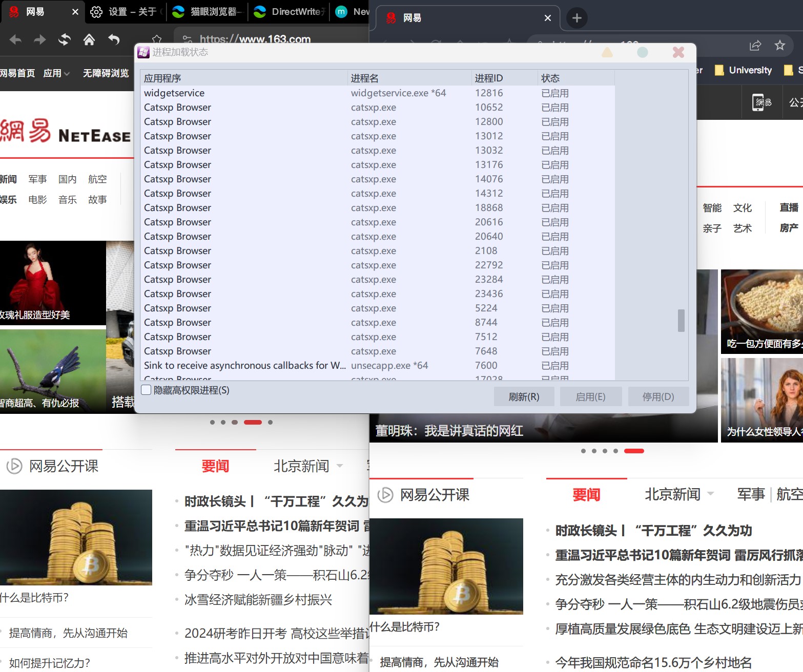Click 无障碍浏览 link
The image size is (803, 672).
click(106, 73)
